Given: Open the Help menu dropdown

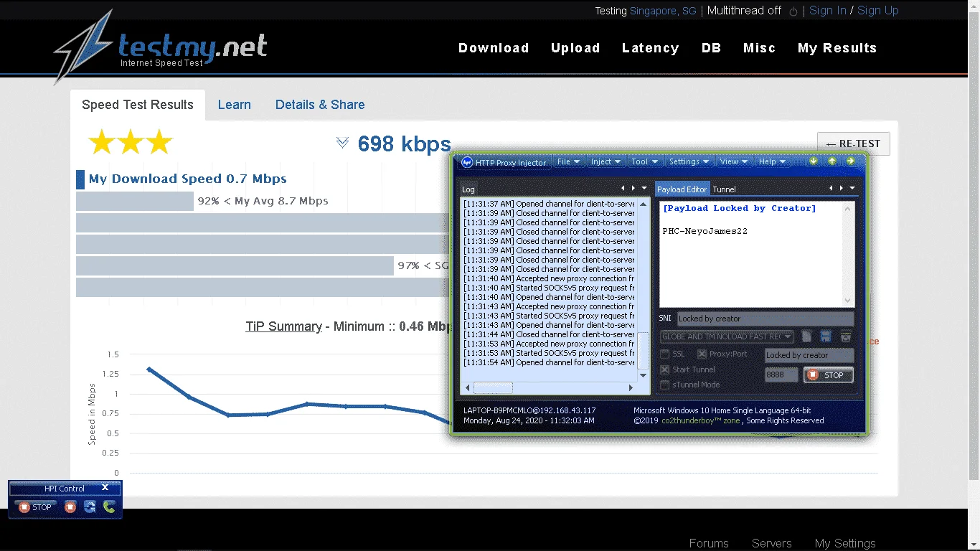Looking at the screenshot, I should [x=772, y=161].
